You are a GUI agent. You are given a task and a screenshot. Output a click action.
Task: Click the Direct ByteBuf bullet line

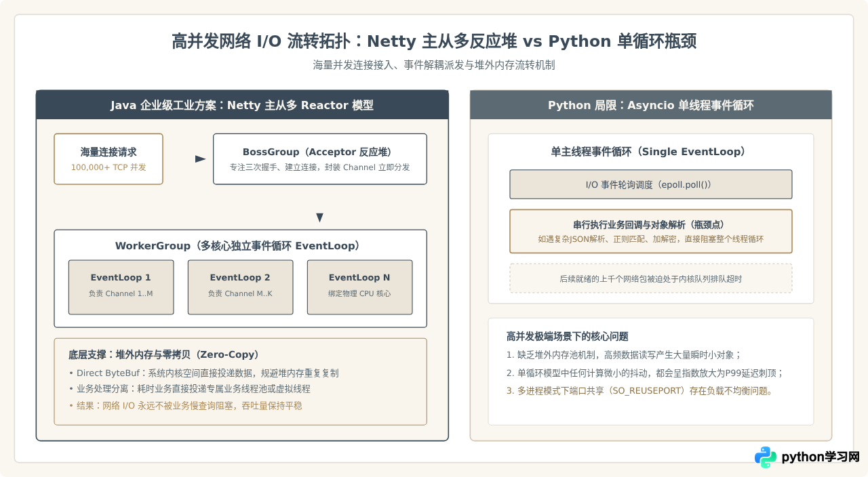tap(203, 373)
